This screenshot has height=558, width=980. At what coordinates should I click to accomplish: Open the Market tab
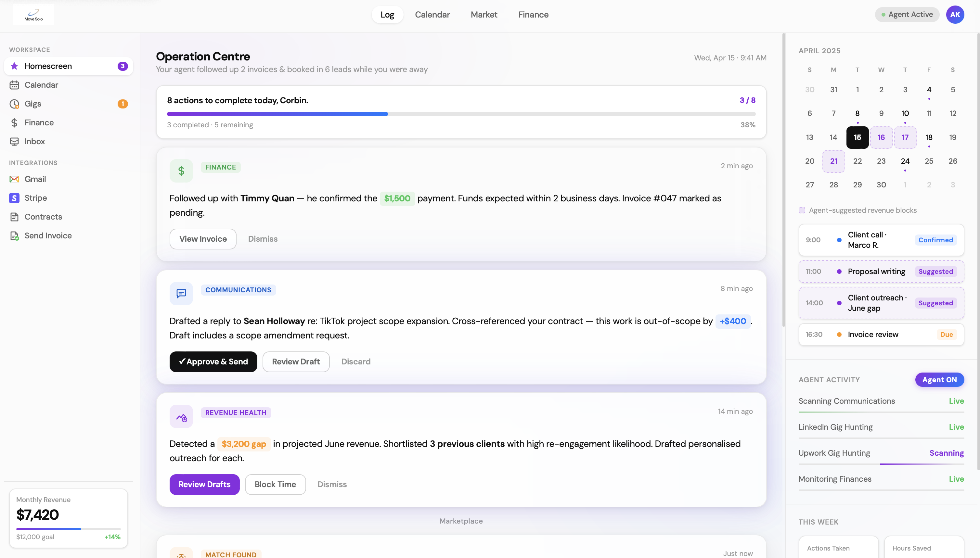click(x=484, y=15)
